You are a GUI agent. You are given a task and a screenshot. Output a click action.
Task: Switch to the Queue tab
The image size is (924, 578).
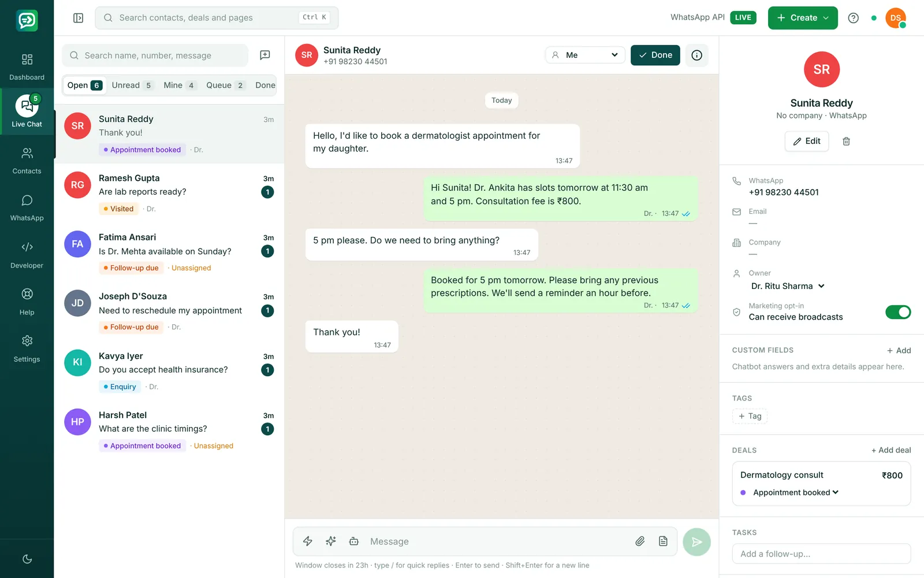pyautogui.click(x=225, y=85)
